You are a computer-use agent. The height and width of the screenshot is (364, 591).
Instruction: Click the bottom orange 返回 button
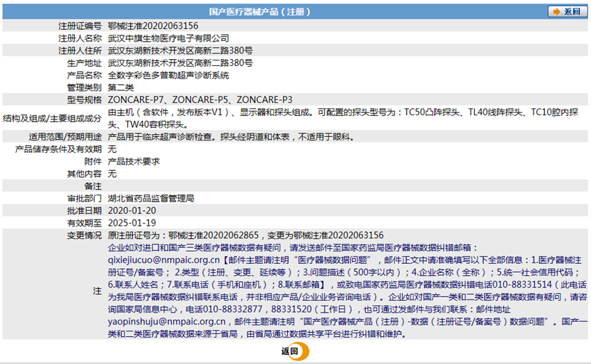click(295, 351)
